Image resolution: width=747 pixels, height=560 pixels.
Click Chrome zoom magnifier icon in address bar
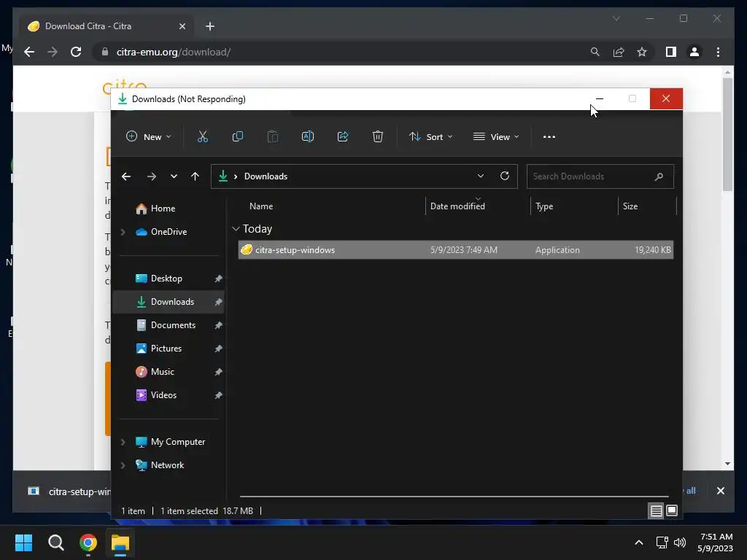[595, 52]
